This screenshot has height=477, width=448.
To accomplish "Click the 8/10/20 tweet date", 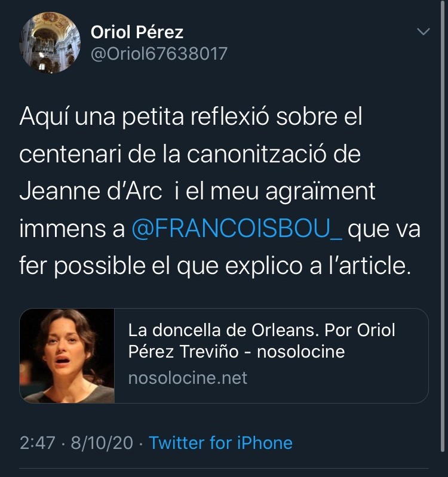I will 102,442.
